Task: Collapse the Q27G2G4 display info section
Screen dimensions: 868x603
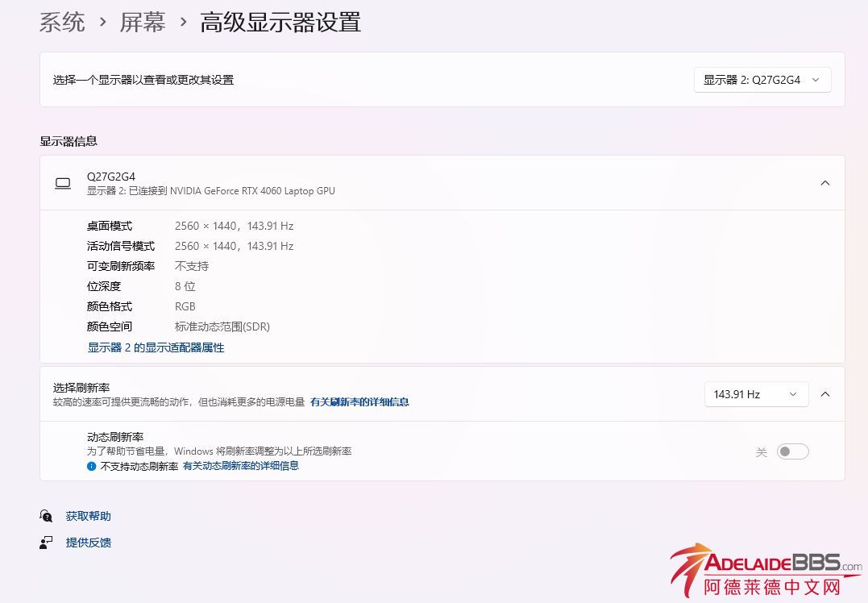Action: 824,183
